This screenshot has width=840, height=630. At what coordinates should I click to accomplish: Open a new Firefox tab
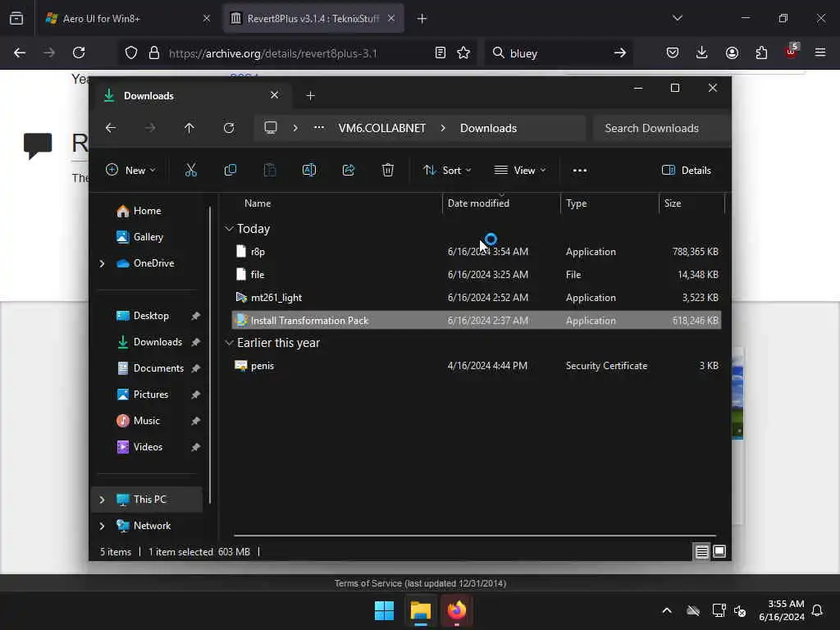(x=422, y=19)
